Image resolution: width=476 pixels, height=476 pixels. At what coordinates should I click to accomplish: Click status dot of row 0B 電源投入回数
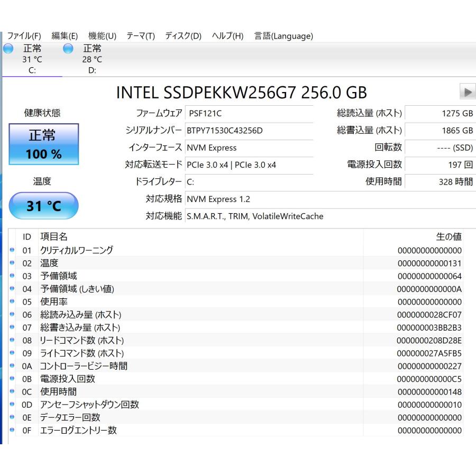[12, 378]
